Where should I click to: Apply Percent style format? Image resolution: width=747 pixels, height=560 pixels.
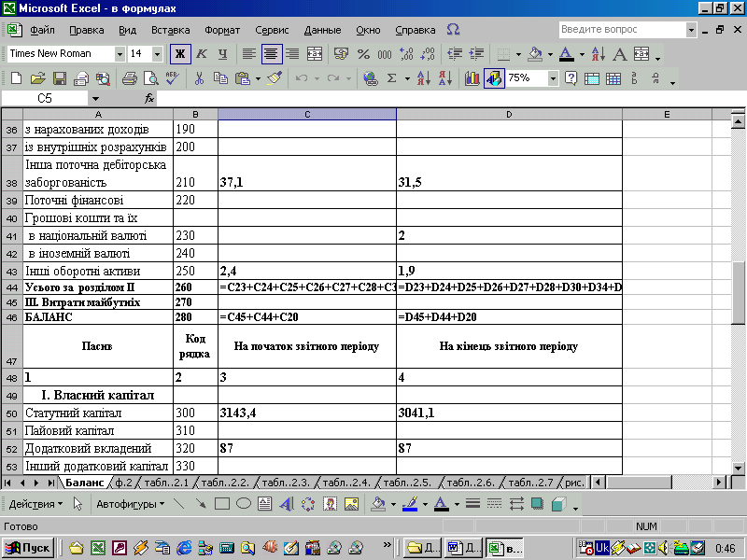pyautogui.click(x=363, y=54)
